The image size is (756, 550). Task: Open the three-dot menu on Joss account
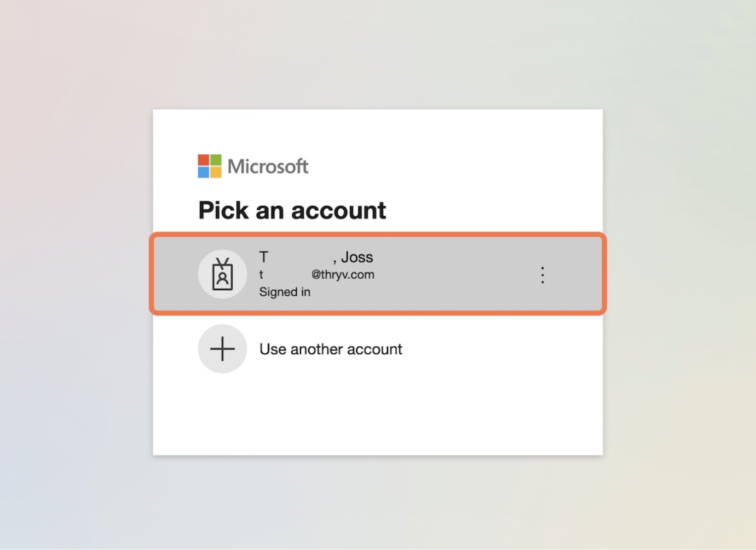coord(542,275)
